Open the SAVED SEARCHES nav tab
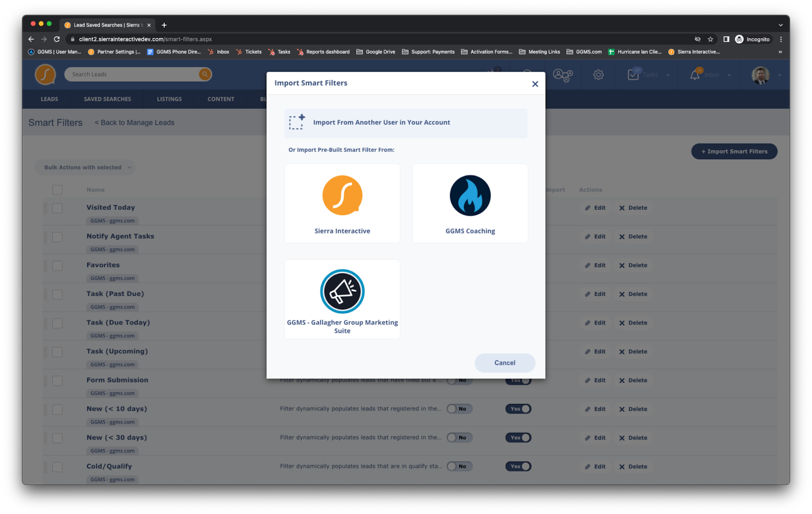This screenshot has width=812, height=514. (x=108, y=99)
